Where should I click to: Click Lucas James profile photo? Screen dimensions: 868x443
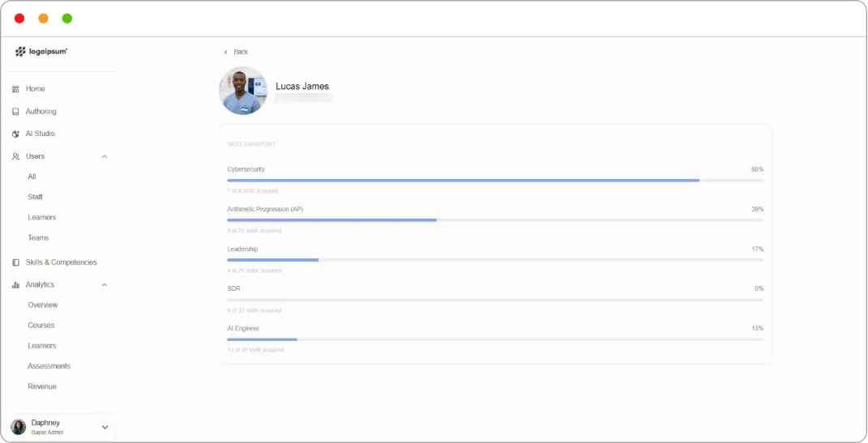[243, 91]
